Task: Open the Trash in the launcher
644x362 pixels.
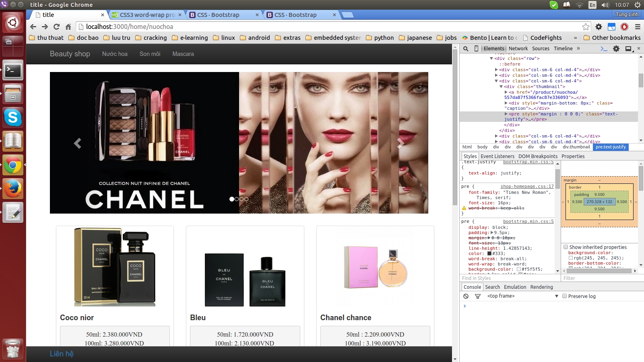Action: pos(13,349)
